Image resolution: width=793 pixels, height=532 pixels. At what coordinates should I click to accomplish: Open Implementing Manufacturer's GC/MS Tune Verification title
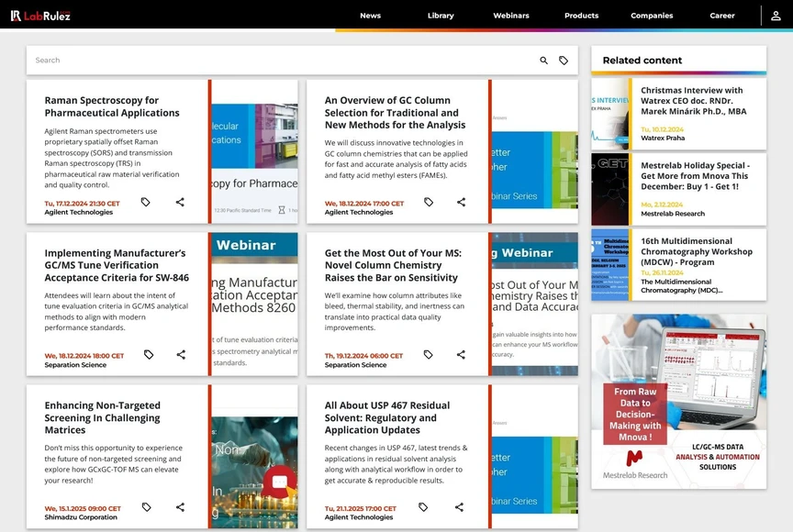pyautogui.click(x=117, y=265)
